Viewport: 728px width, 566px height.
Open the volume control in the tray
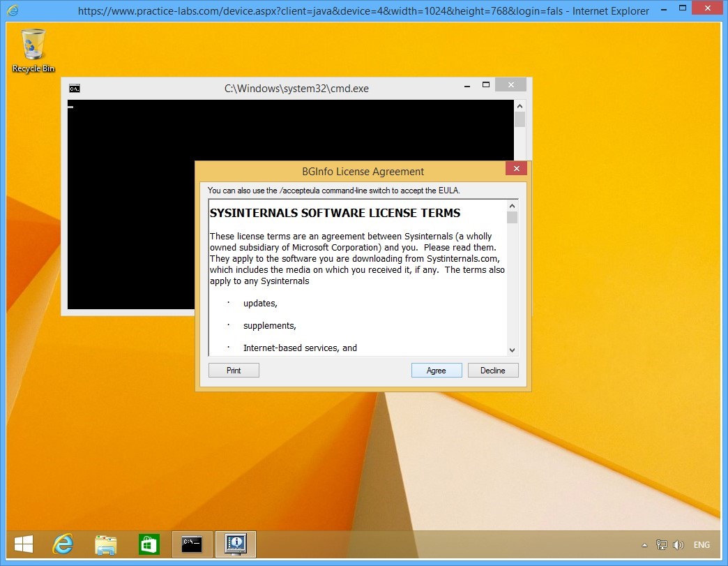[678, 545]
